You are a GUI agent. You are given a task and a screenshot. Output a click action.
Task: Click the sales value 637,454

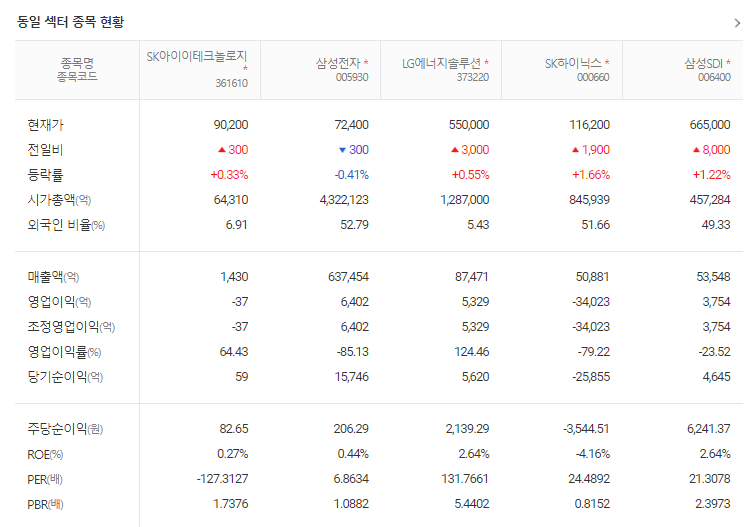pyautogui.click(x=348, y=276)
